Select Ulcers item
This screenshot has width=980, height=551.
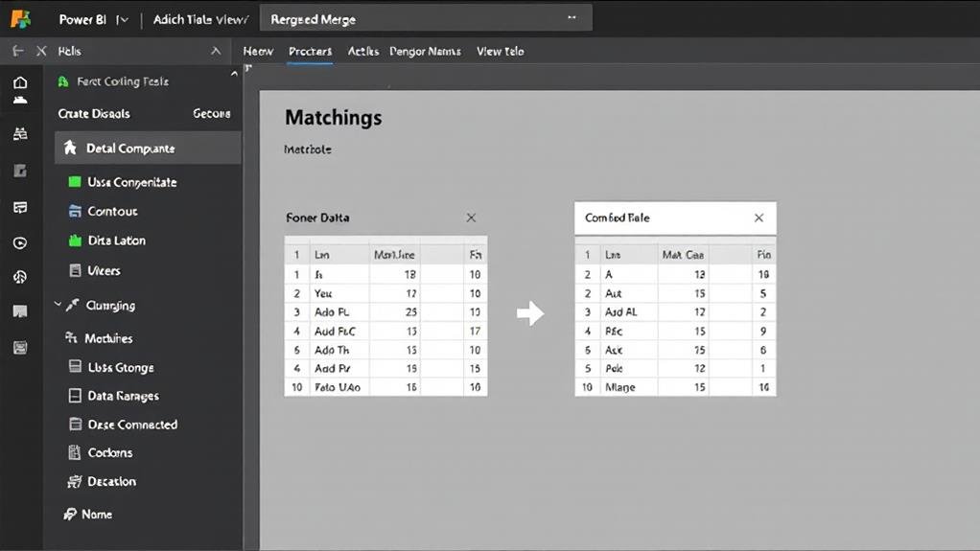(x=104, y=270)
